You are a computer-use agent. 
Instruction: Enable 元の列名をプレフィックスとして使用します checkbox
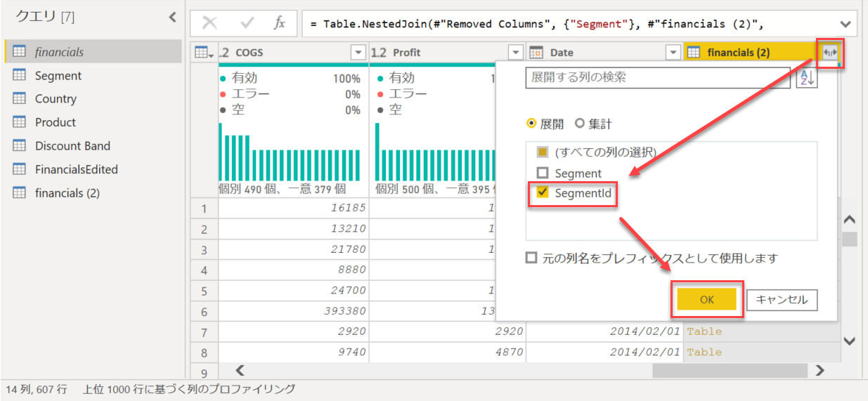[x=531, y=258]
